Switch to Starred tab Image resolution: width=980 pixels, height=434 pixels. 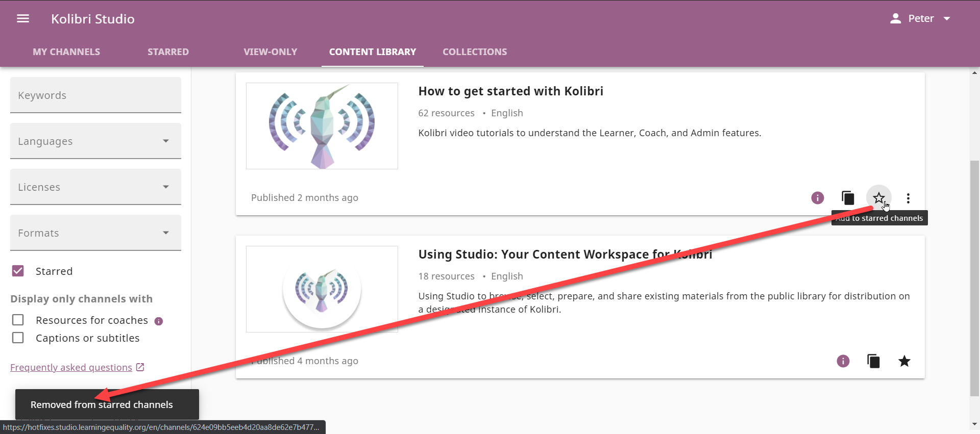point(168,52)
